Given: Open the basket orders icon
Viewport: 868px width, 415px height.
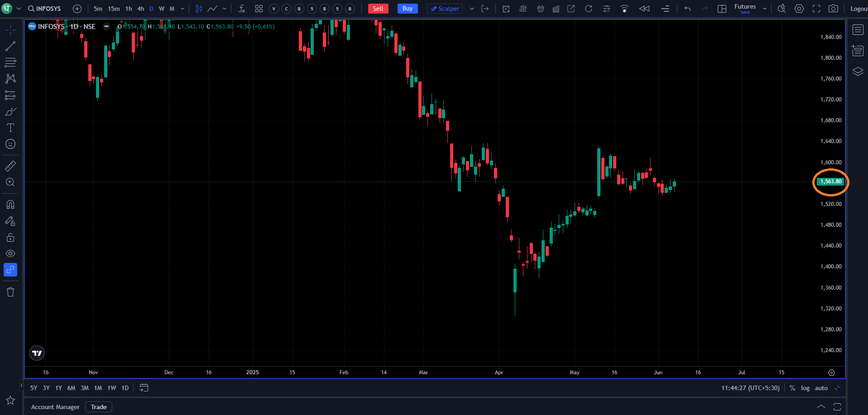Looking at the screenshot, I should [541, 9].
